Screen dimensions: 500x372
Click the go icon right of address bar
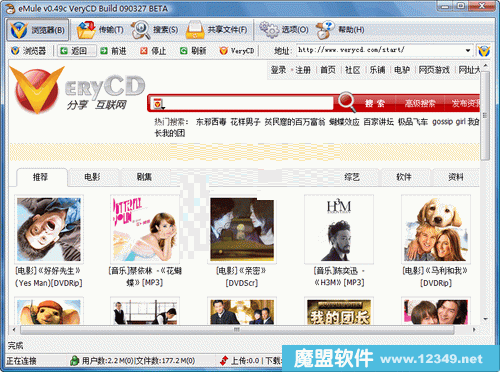(484, 51)
